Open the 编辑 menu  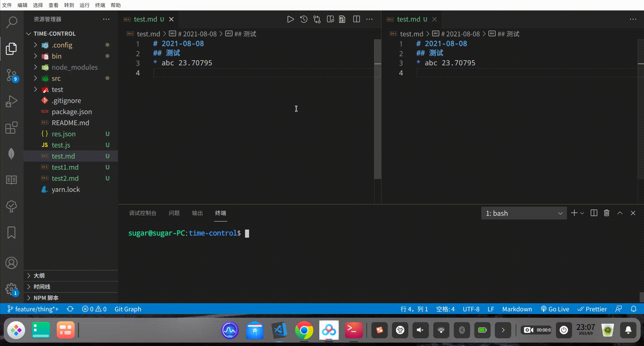click(x=23, y=5)
